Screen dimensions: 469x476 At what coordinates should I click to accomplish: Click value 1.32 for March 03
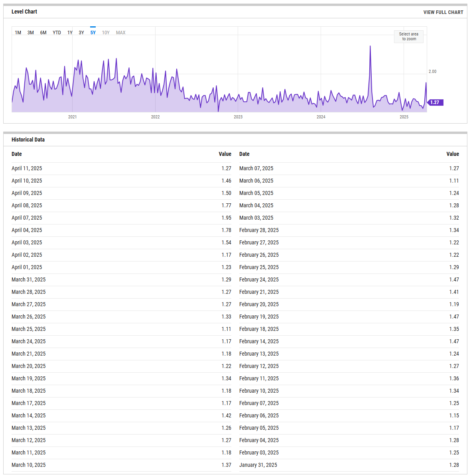coord(454,218)
